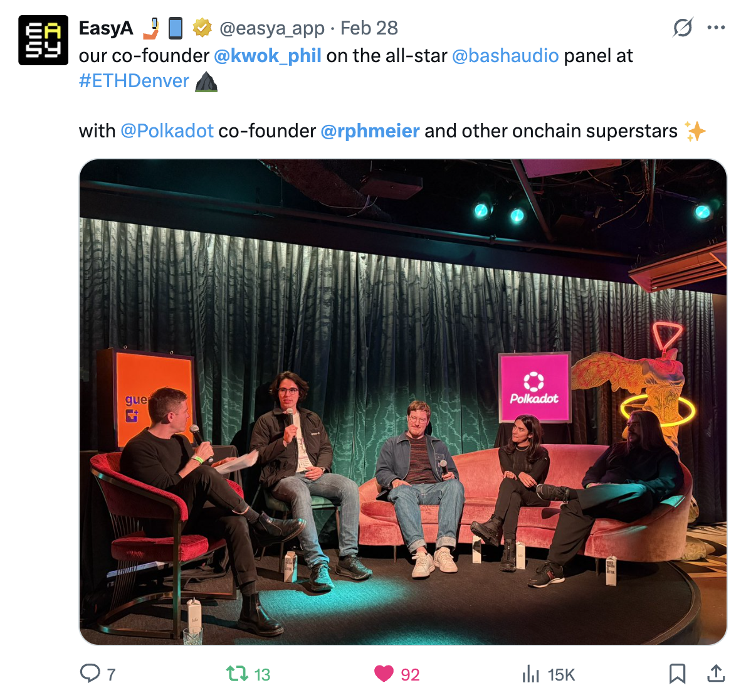Click the gold verified badge
This screenshot has width=746, height=700.
[x=202, y=28]
